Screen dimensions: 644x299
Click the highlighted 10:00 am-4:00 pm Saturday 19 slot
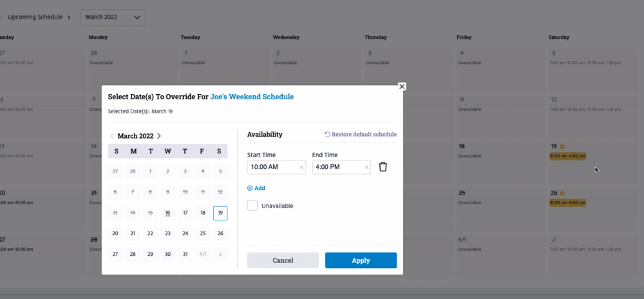[567, 157]
